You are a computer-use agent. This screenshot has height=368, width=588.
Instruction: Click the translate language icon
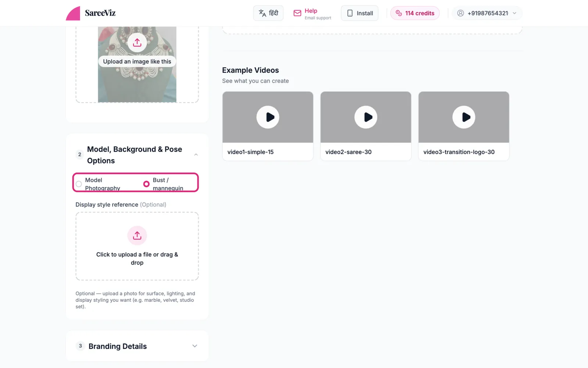click(x=262, y=13)
